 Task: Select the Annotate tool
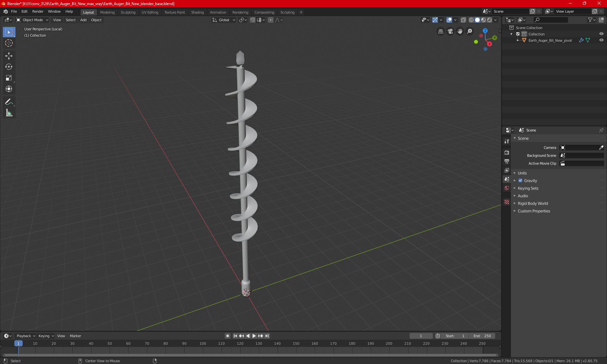(9, 102)
